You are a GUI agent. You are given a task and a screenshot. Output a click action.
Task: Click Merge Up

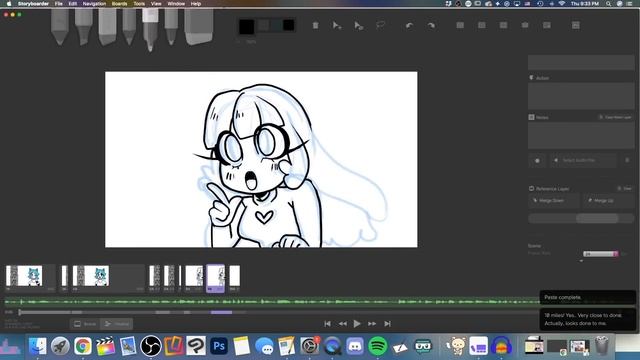click(608, 201)
